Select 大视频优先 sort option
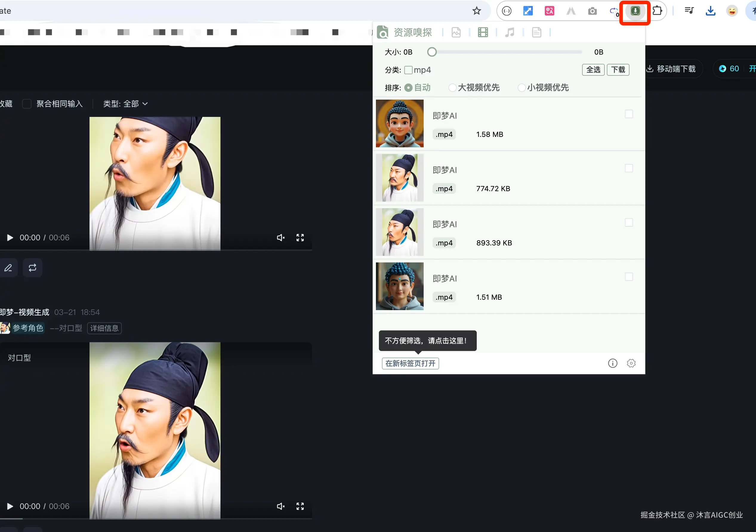 (452, 88)
